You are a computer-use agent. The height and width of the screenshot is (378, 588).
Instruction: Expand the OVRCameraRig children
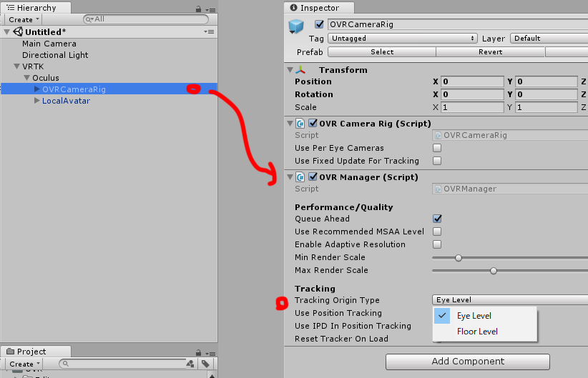coord(36,89)
